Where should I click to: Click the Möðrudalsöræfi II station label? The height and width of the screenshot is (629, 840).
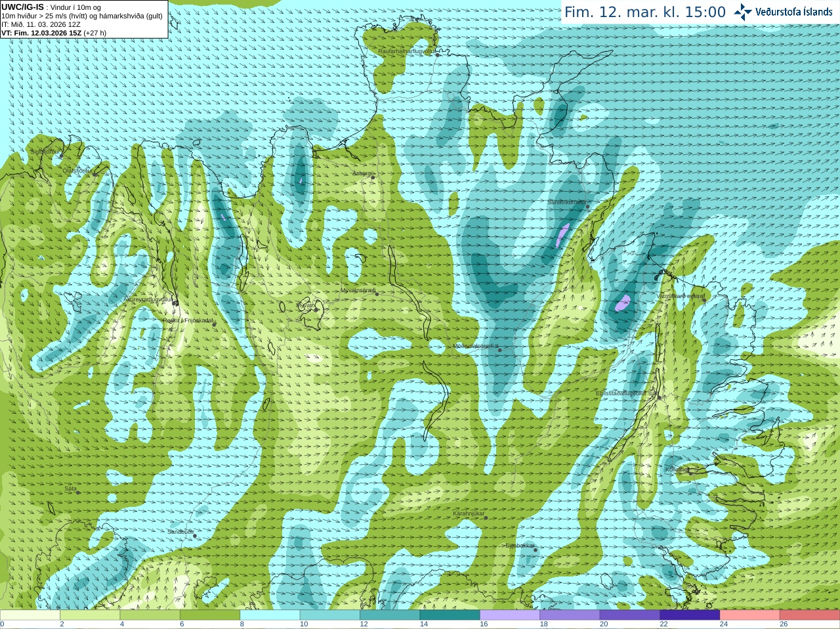(x=476, y=346)
